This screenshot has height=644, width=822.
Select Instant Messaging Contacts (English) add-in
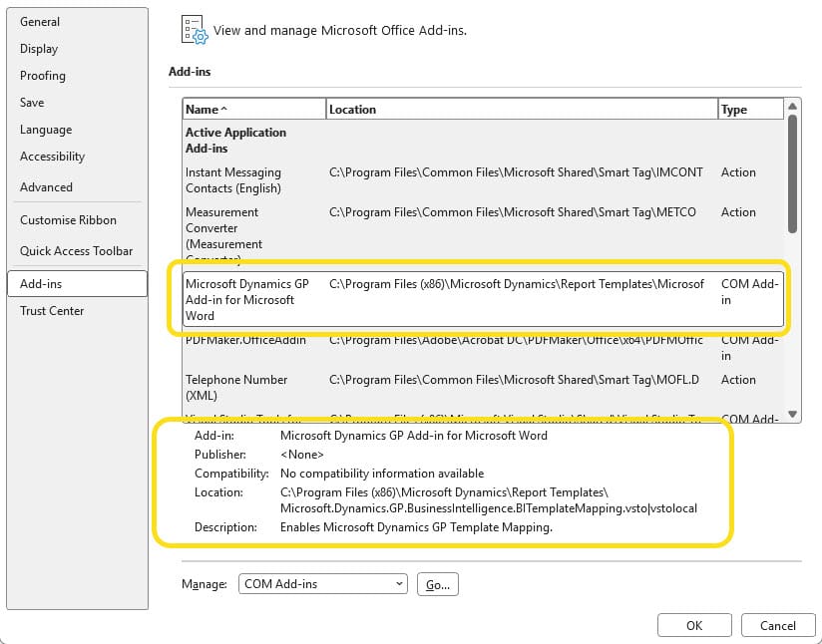point(483,179)
